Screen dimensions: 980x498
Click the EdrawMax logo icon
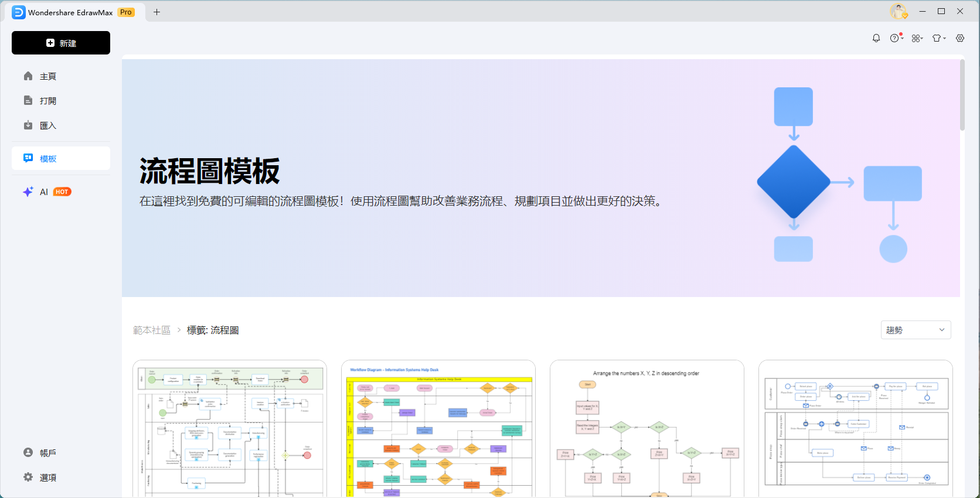[x=19, y=12]
